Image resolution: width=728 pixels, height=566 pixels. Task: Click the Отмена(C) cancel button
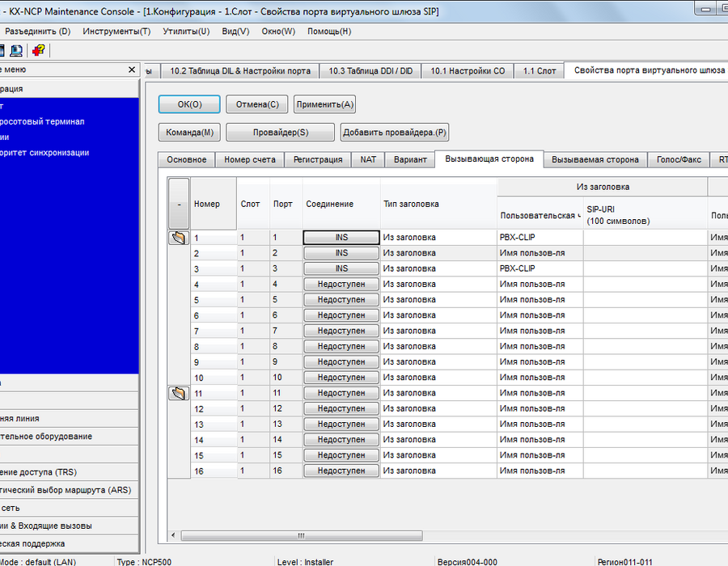coord(257,104)
